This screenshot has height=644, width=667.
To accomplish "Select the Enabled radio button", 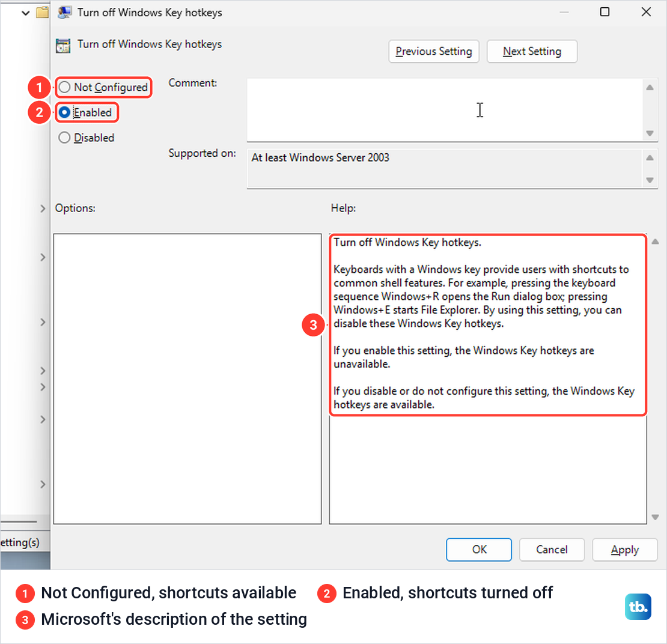I will point(64,112).
